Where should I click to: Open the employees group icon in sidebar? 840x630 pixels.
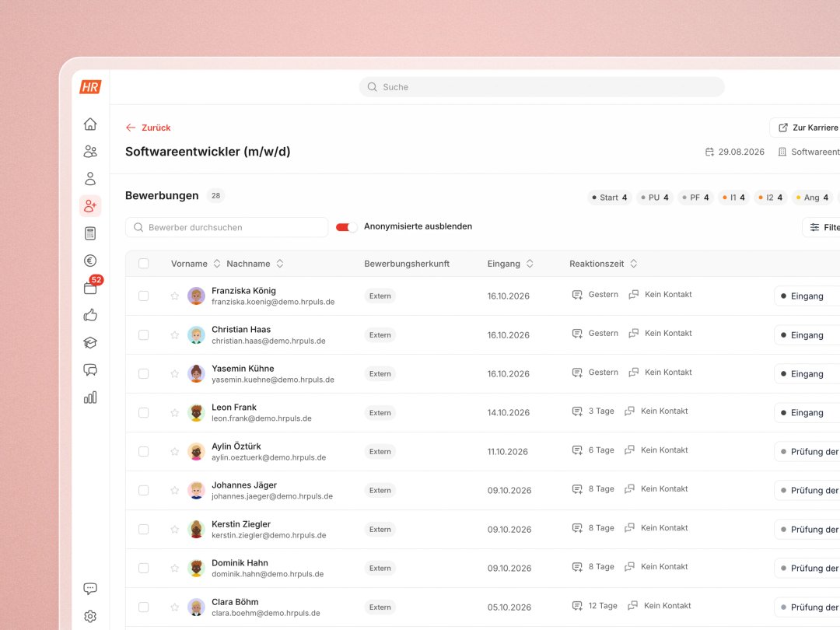90,152
